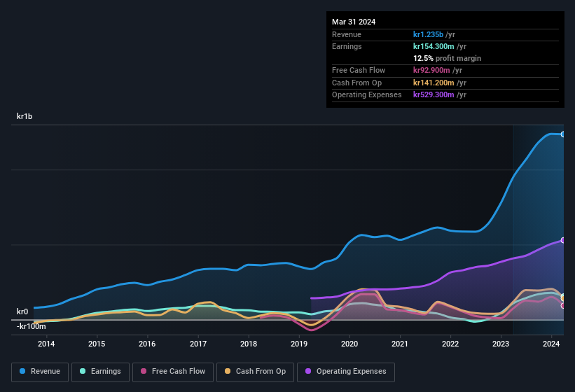Screen dimensions: 575x392
Task: Click the blue Revenue legend dot
Action: (23, 372)
